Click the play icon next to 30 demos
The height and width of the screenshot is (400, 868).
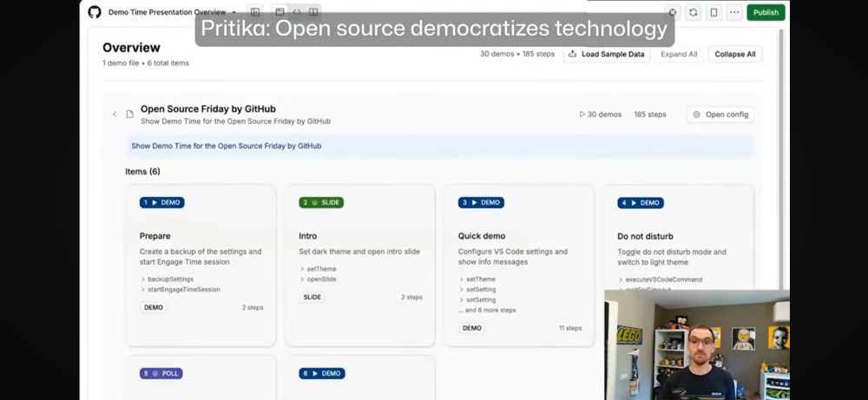click(x=582, y=115)
